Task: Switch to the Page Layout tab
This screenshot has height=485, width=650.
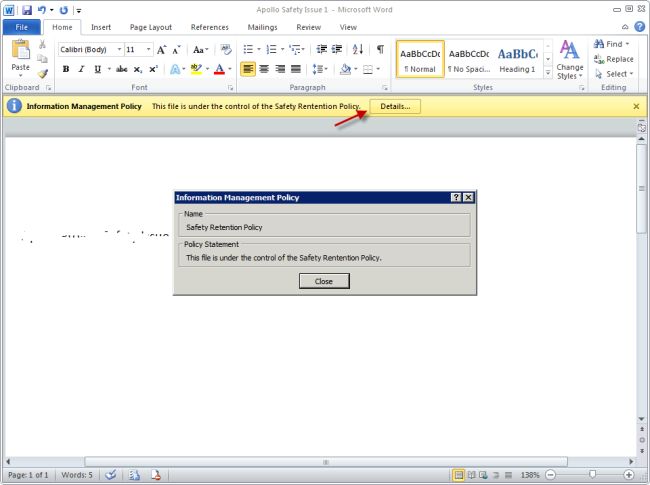Action: tap(151, 27)
